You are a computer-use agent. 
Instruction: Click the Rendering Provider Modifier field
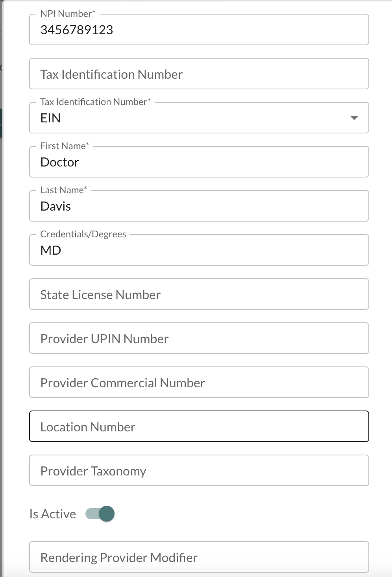199,557
